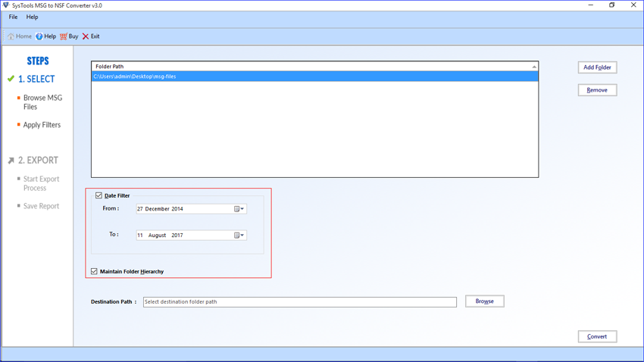644x362 pixels.
Task: Click the 2. EXPORT step heading
Action: pyautogui.click(x=38, y=160)
